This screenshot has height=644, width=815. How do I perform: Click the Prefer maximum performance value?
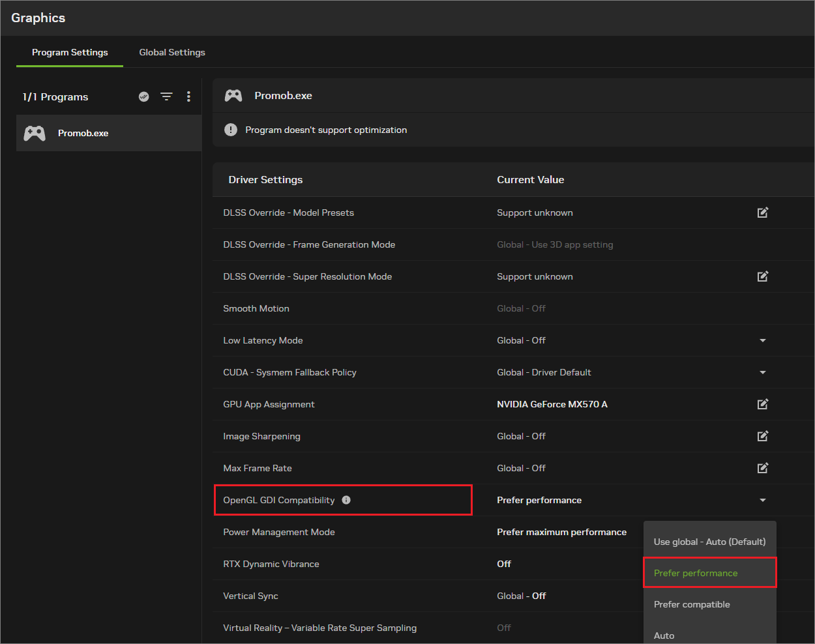[x=561, y=532]
